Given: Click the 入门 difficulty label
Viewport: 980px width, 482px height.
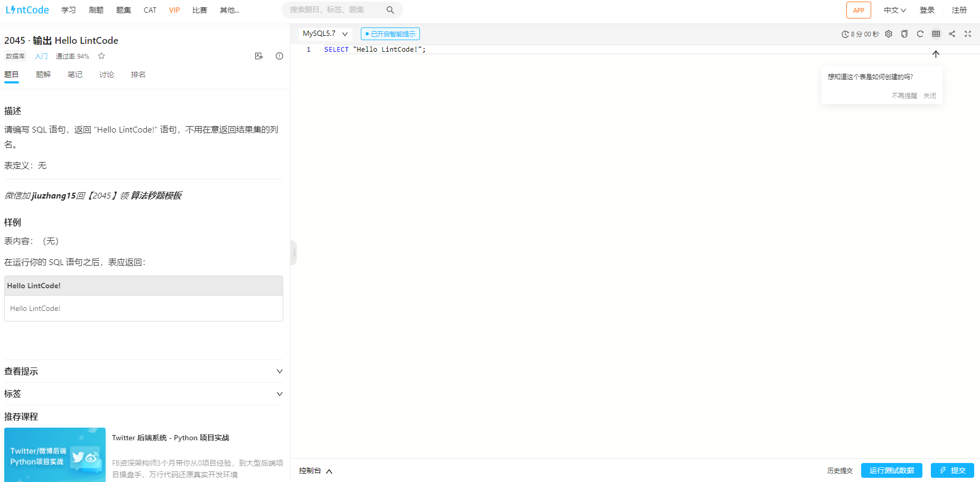Looking at the screenshot, I should [41, 56].
